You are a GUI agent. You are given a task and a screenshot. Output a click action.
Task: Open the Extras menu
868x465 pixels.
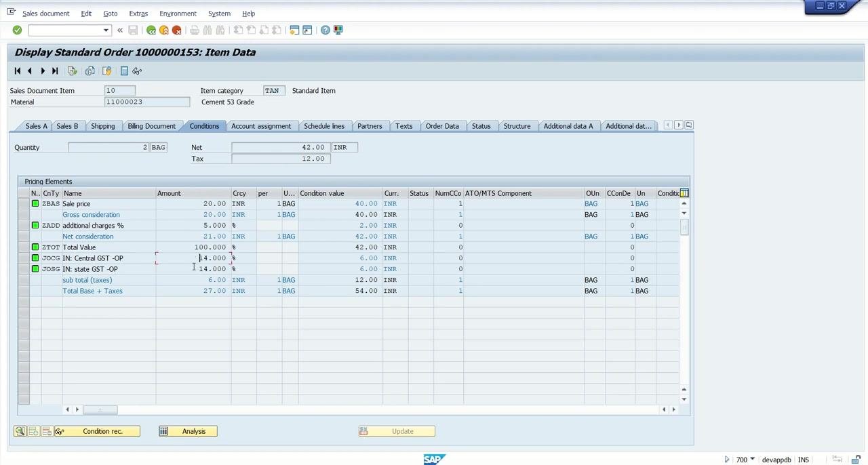tap(138, 14)
